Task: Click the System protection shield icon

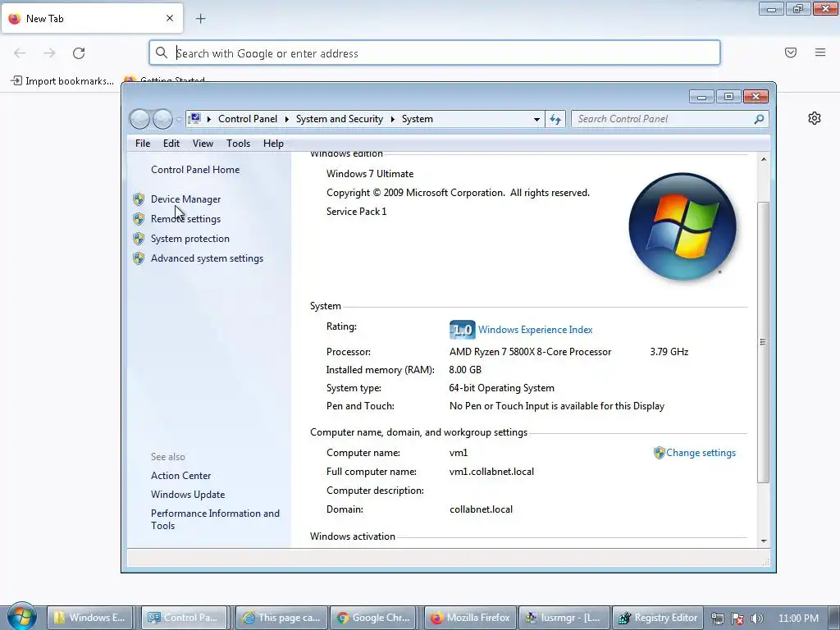Action: pos(139,239)
